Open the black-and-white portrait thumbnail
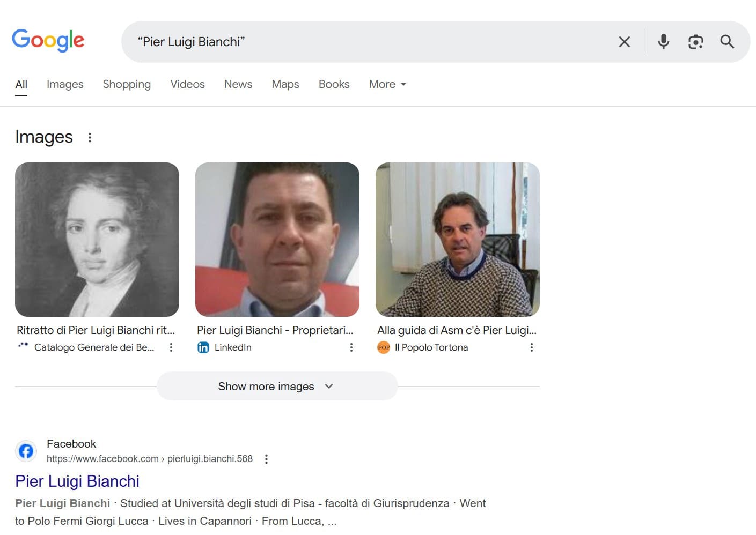This screenshot has width=756, height=535. click(x=97, y=240)
